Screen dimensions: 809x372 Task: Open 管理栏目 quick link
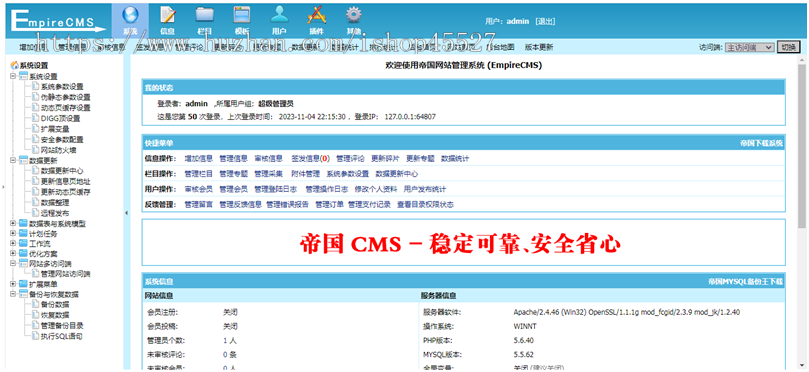tap(199, 174)
